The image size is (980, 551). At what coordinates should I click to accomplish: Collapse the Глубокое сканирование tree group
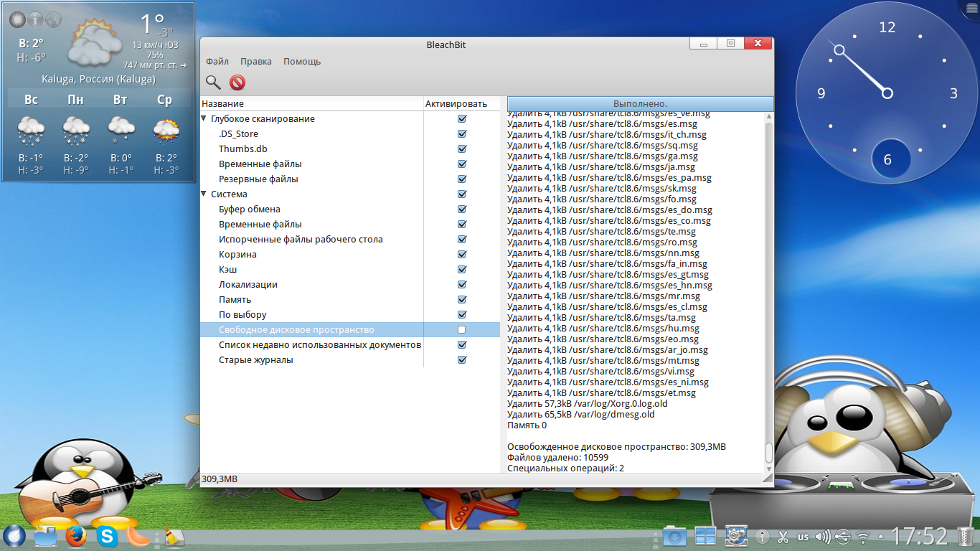204,119
